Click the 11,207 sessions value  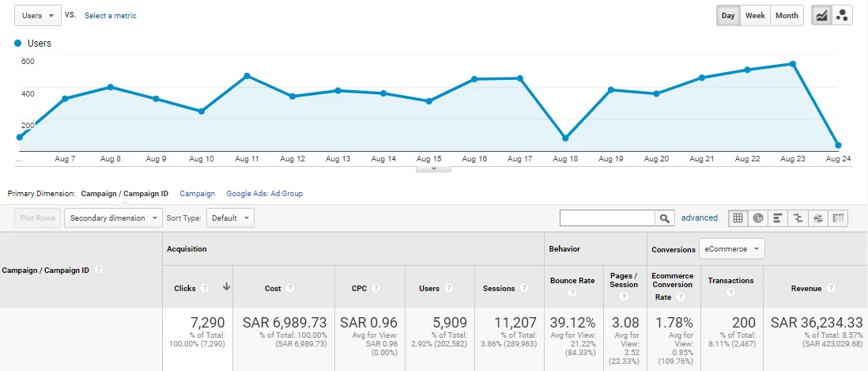515,322
